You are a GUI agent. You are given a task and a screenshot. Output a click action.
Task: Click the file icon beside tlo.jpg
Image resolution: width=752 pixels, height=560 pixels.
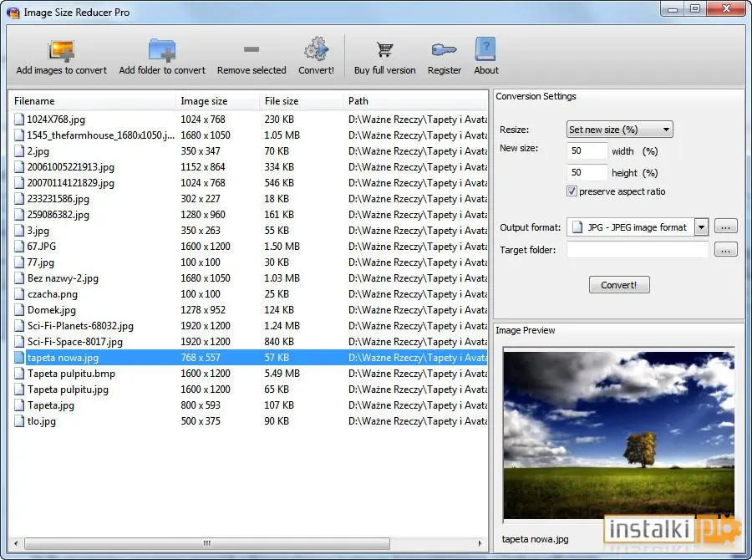[x=19, y=421]
